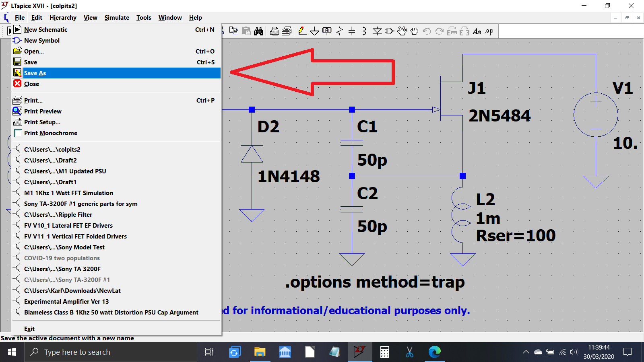Click the 1N4148 diode label

tap(289, 177)
